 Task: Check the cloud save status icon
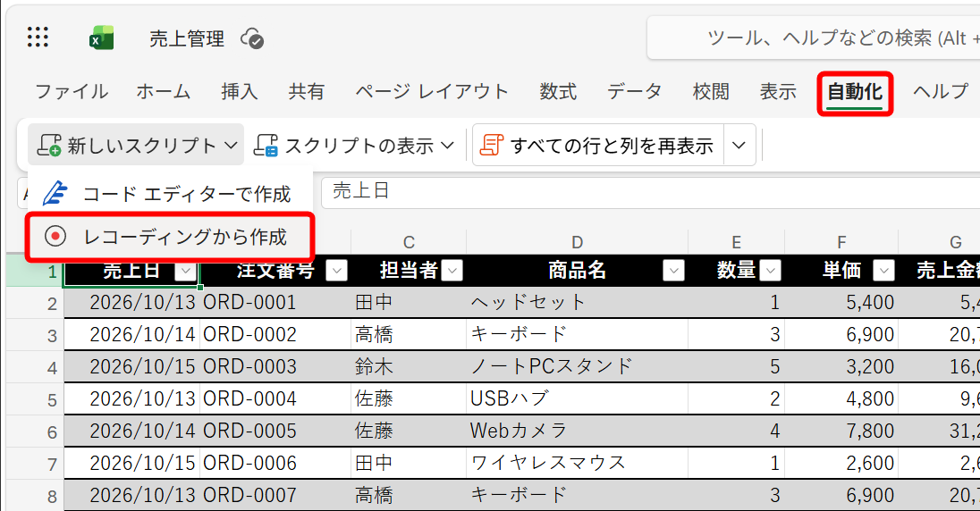coord(252,38)
